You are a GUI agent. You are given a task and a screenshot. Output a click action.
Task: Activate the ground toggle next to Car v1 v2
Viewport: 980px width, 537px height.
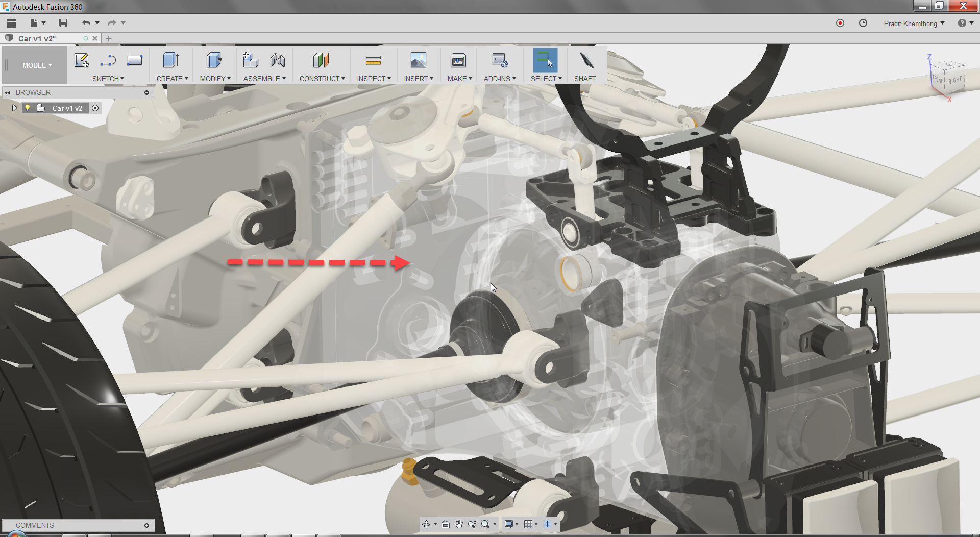click(x=95, y=108)
